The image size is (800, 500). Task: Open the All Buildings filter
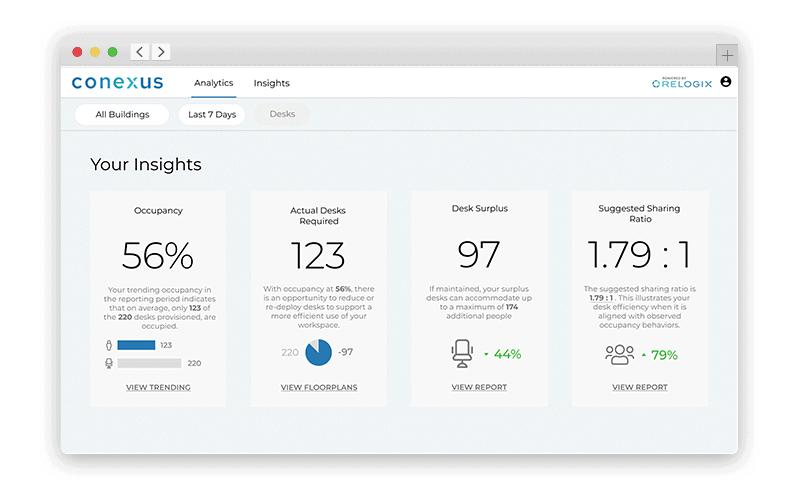[x=122, y=114]
